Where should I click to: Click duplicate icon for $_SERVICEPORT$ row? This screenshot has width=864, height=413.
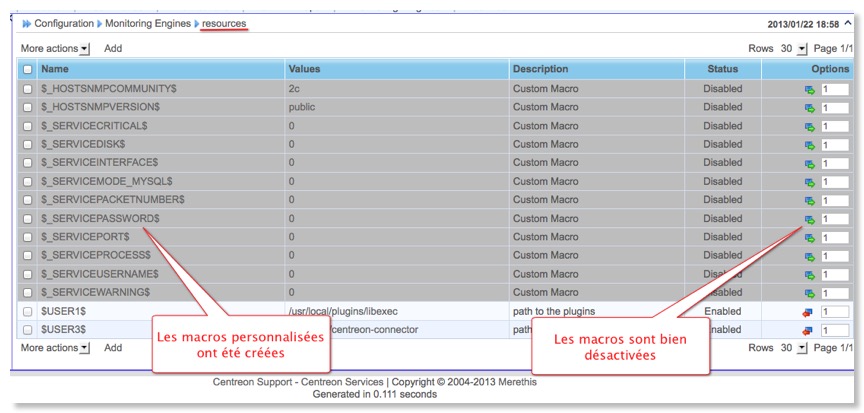click(809, 237)
